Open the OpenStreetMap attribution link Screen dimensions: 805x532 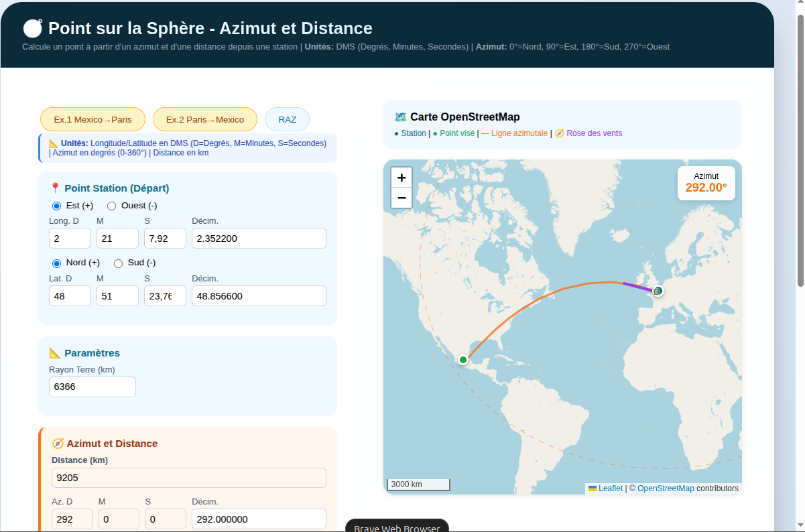[x=665, y=488]
